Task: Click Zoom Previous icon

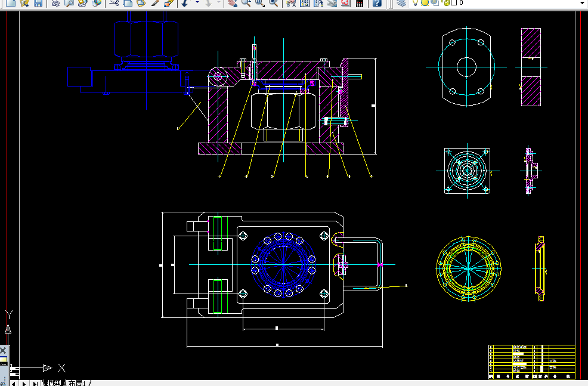Action: point(274,3)
